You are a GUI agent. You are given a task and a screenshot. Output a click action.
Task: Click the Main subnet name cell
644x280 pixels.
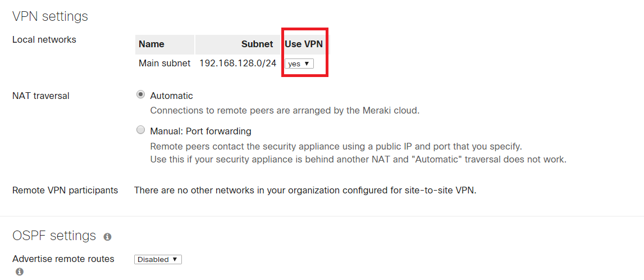point(165,63)
